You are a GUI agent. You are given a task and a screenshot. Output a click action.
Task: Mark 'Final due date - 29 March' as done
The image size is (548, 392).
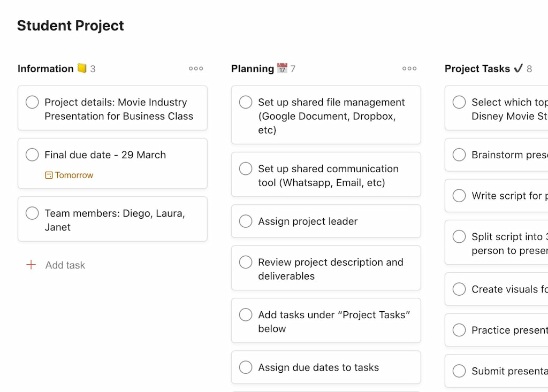(32, 155)
